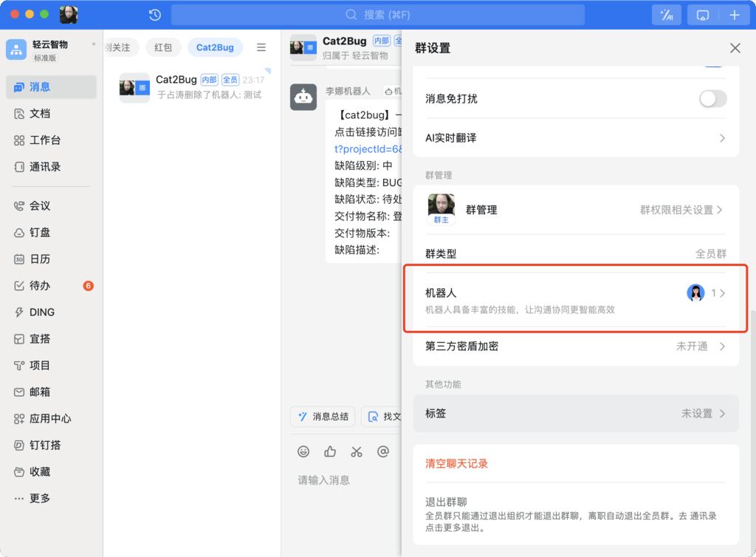
Task: Click the @ mention icon
Action: point(383,451)
